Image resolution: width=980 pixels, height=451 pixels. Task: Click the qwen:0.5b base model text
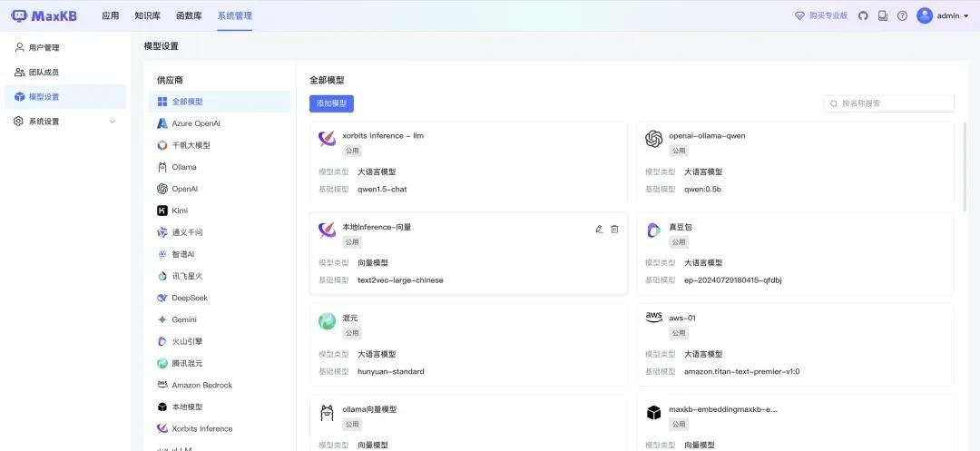coord(702,190)
